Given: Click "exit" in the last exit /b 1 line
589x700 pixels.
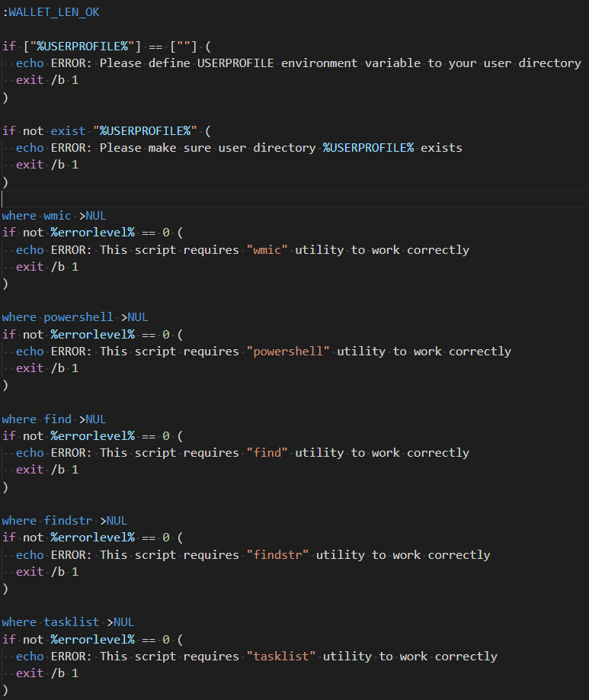Looking at the screenshot, I should (30, 673).
